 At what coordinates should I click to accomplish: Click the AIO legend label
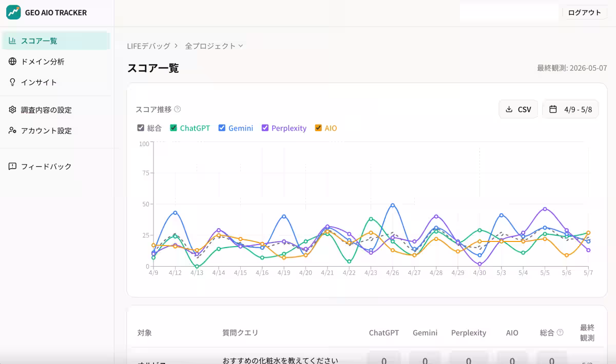(x=331, y=128)
